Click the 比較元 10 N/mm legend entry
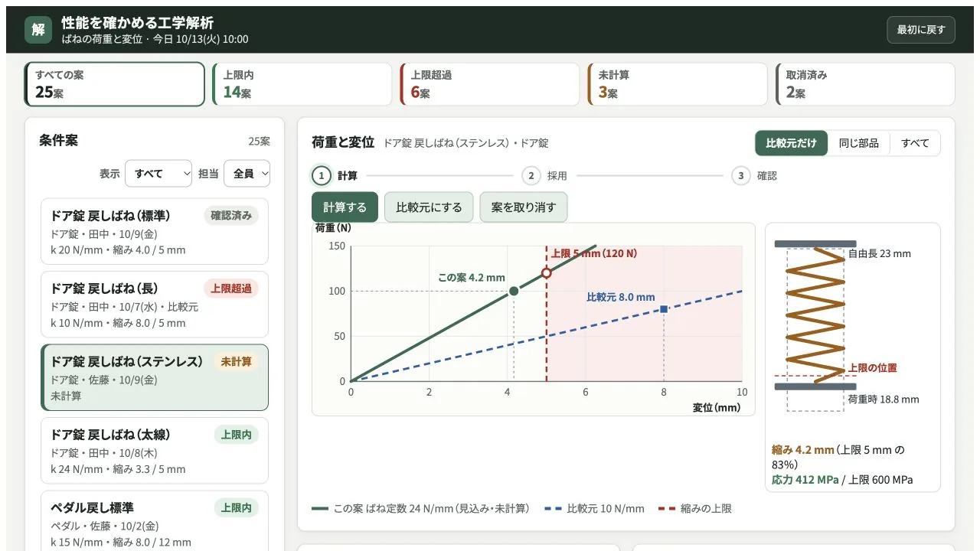Screen dimensions: 980x551 (595, 508)
